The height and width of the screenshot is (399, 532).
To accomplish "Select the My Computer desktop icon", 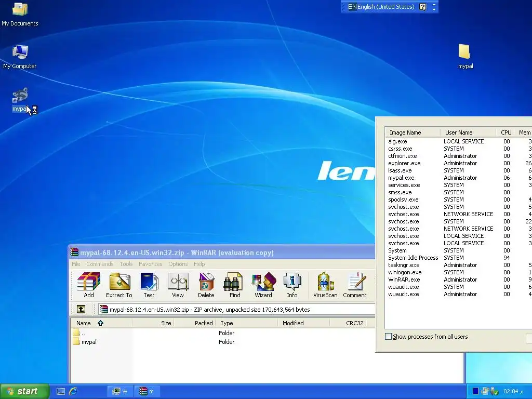I will 20,57.
